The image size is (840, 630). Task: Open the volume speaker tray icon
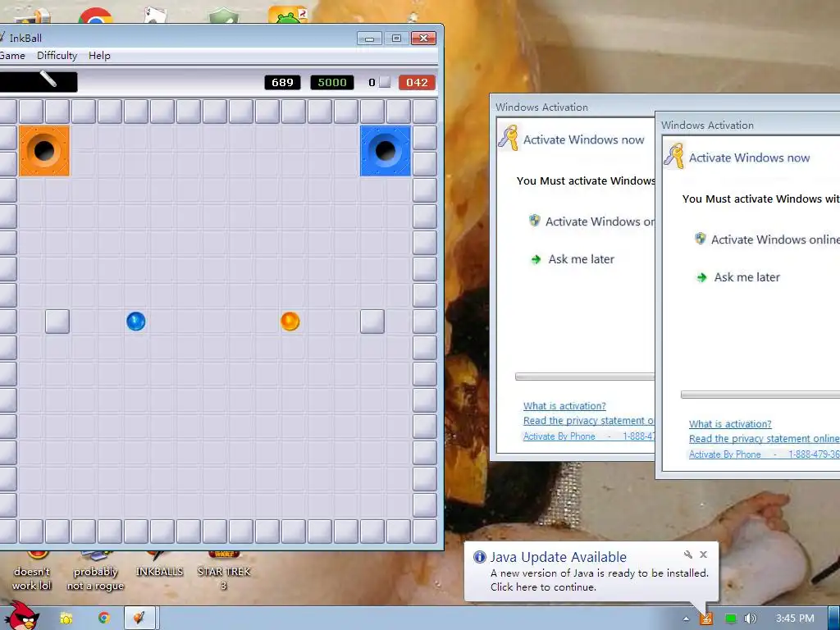coord(751,619)
